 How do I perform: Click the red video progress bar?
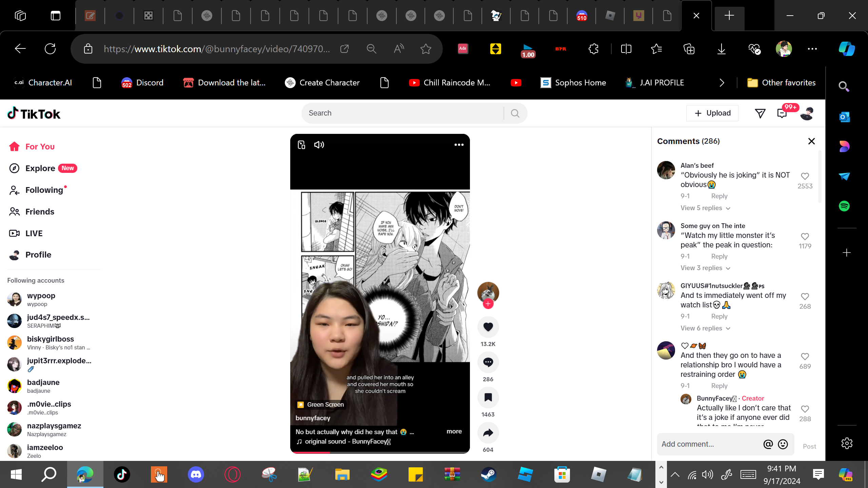click(x=310, y=452)
